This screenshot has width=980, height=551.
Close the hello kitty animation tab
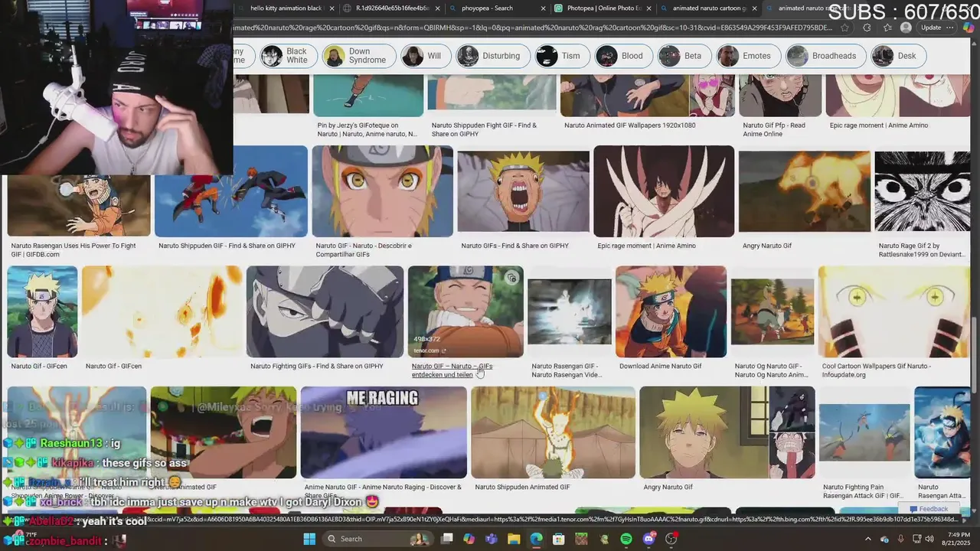pyautogui.click(x=332, y=8)
